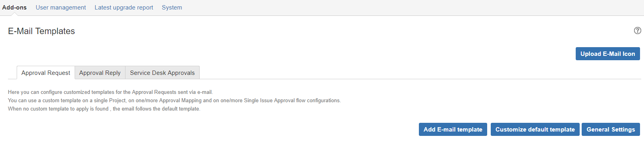The height and width of the screenshot is (145, 644).
Task: Click the active-tab pointer beneath Add-ons
Action: 15,14
